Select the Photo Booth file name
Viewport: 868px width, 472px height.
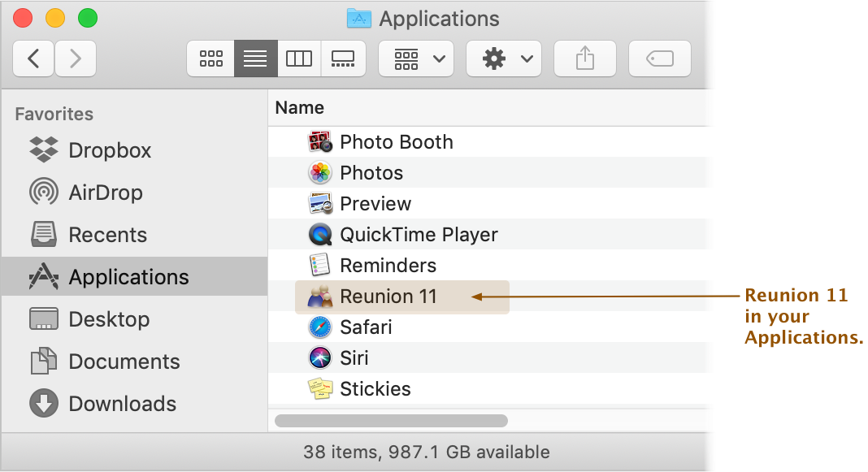click(397, 142)
